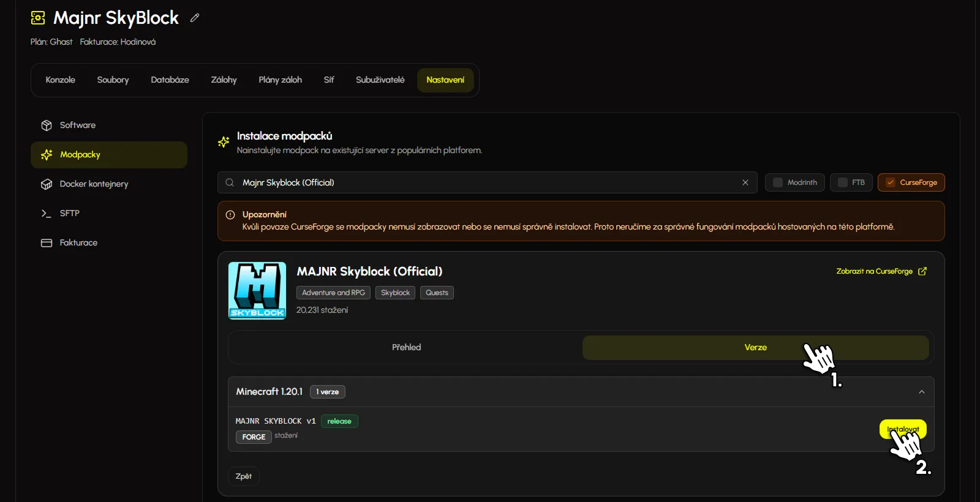Clear the modpack search with the X icon

click(745, 182)
